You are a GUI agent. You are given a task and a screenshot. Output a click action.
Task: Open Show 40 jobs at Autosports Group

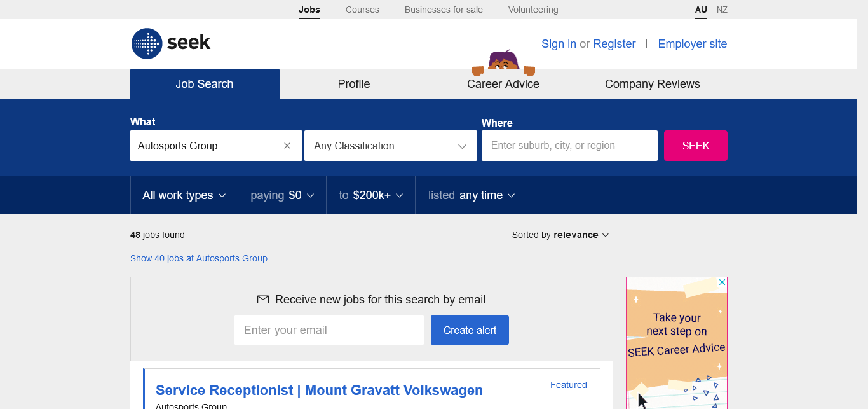pyautogui.click(x=199, y=258)
